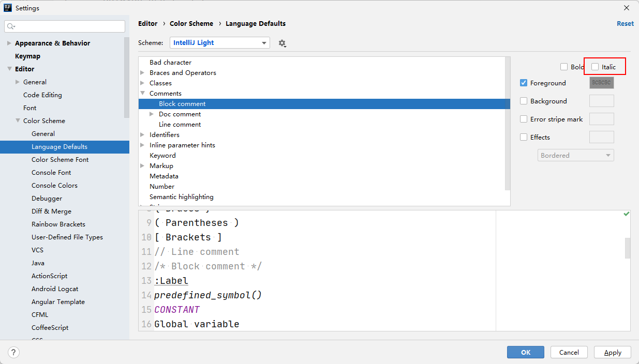The height and width of the screenshot is (364, 639).
Task: Uncheck the Foreground checkbox
Action: pos(524,83)
